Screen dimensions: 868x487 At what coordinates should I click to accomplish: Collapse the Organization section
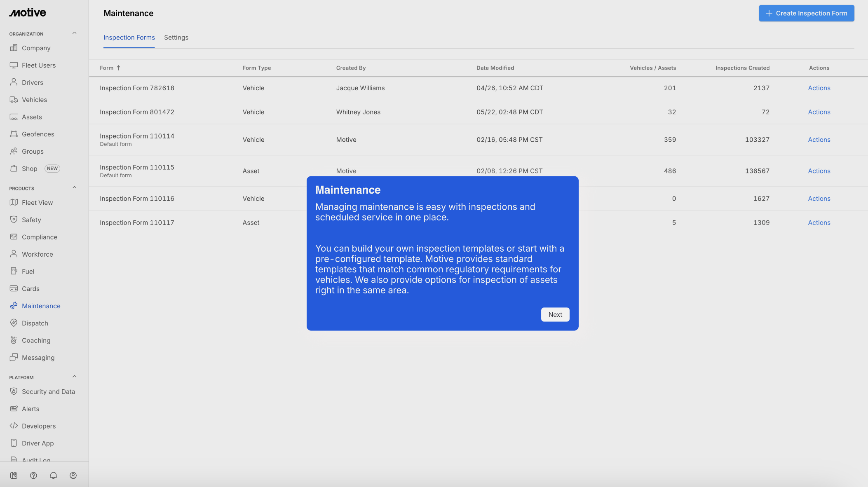pyautogui.click(x=75, y=33)
